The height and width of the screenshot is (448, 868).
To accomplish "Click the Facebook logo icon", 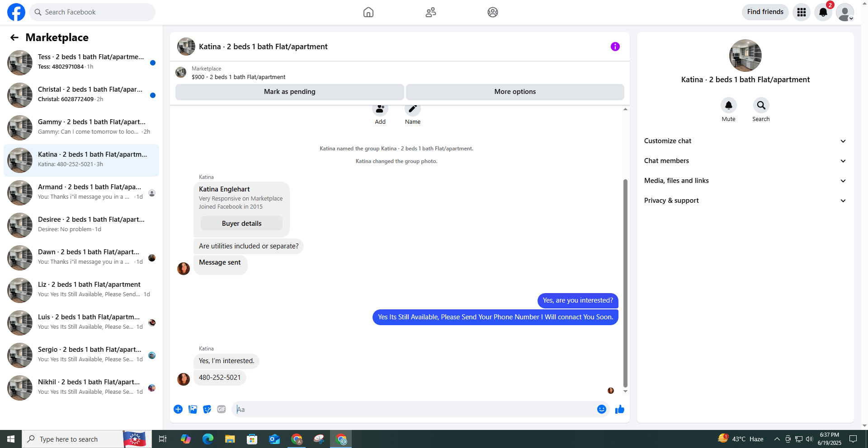I will [x=16, y=12].
